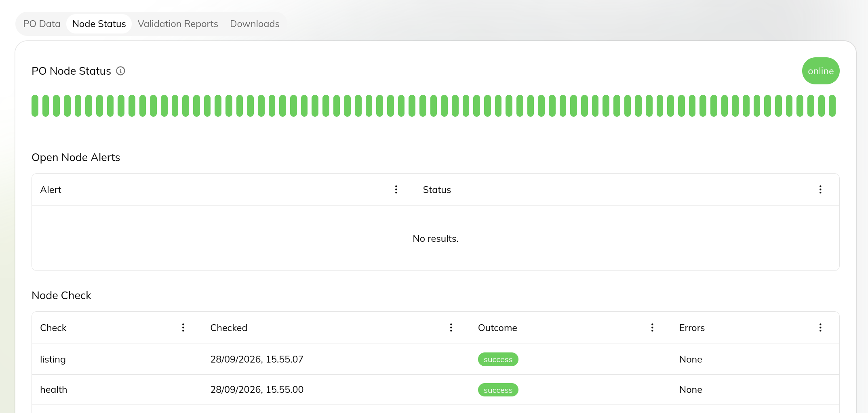Click timestamp 28/09/2026, 15.55.00
Viewport: 868px width, 413px height.
(257, 390)
